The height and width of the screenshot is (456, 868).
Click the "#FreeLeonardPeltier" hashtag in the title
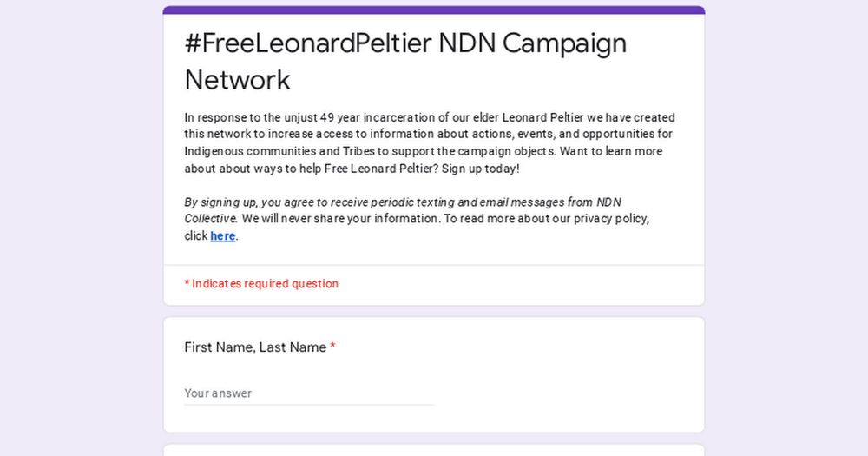[308, 43]
